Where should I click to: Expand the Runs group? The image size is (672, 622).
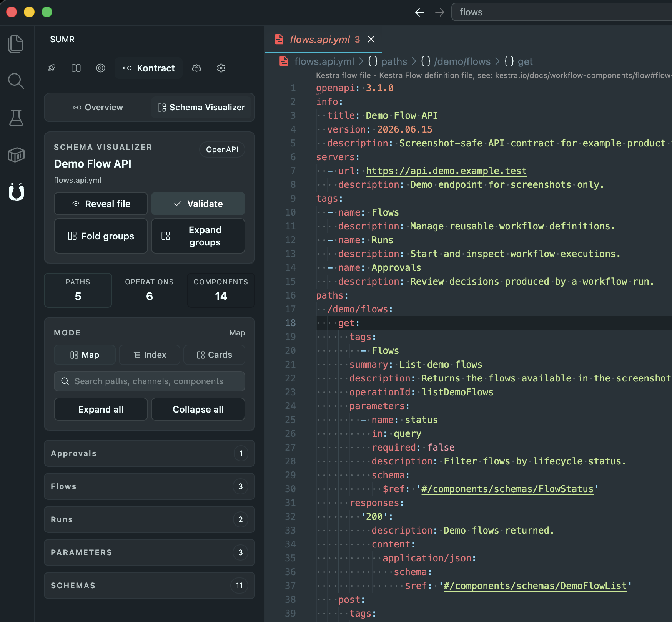(150, 519)
